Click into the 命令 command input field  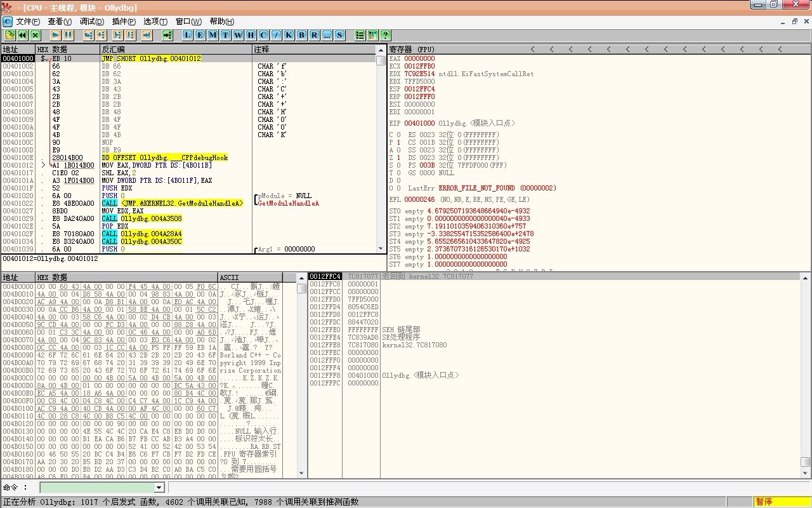[97, 488]
